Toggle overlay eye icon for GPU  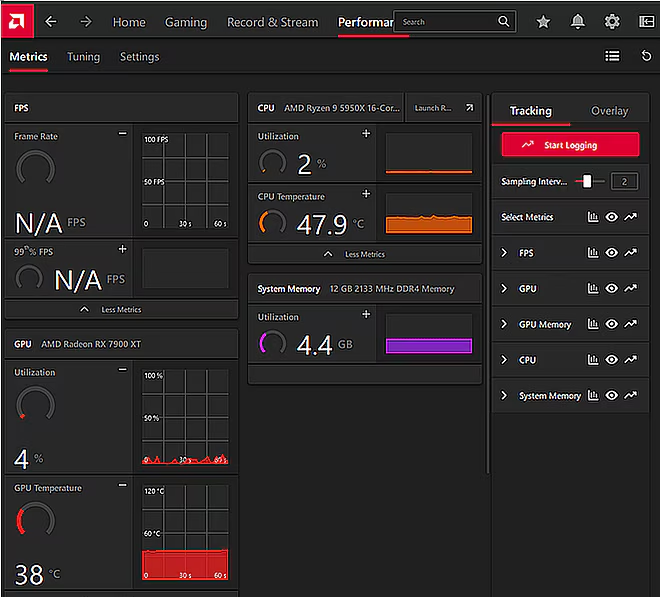tap(612, 288)
